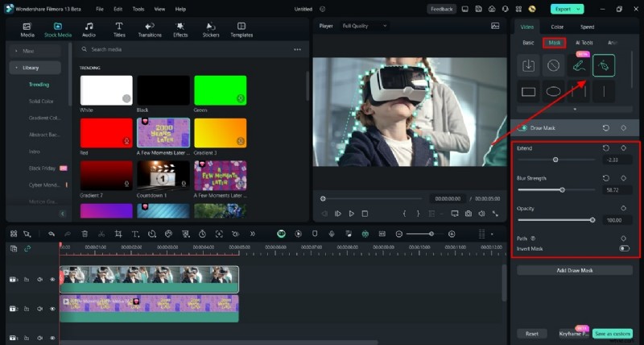Screen dimensions: 644x345
Task: Switch to the Color tab
Action: (557, 27)
